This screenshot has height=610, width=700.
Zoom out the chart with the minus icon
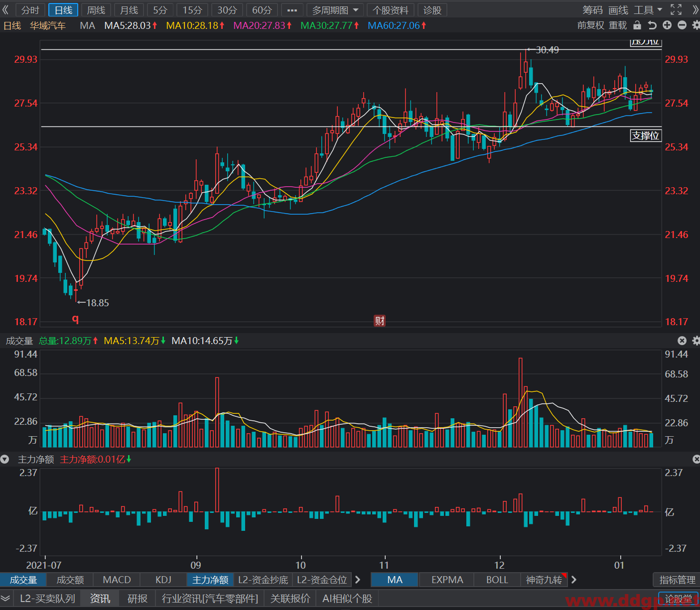click(682, 25)
